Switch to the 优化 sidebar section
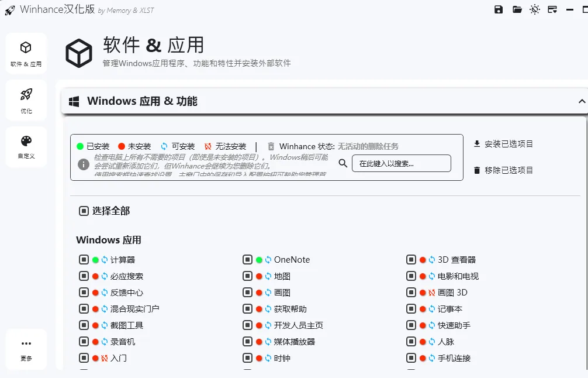The width and height of the screenshot is (588, 378). pos(26,100)
